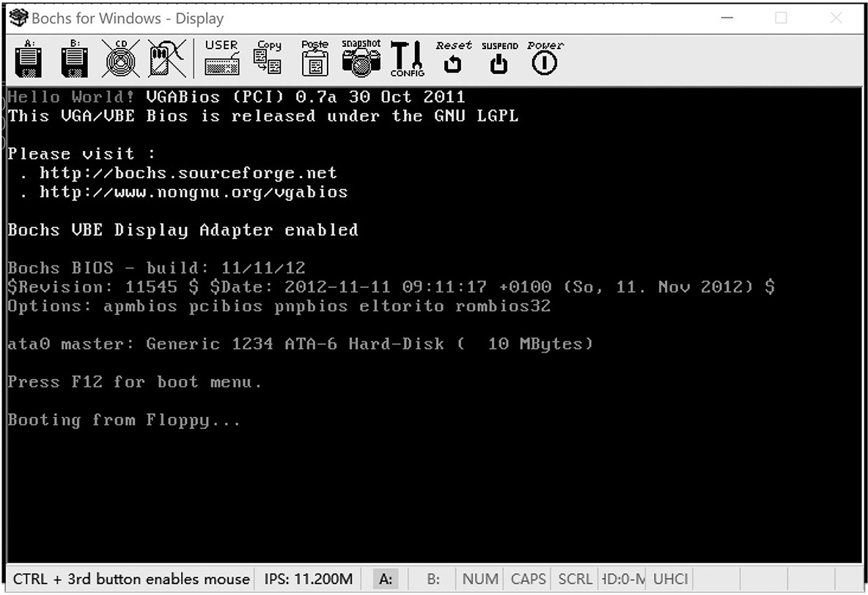The image size is (868, 595).
Task: Click the http://www.nongnu.org/vgabios text line
Action: (194, 192)
